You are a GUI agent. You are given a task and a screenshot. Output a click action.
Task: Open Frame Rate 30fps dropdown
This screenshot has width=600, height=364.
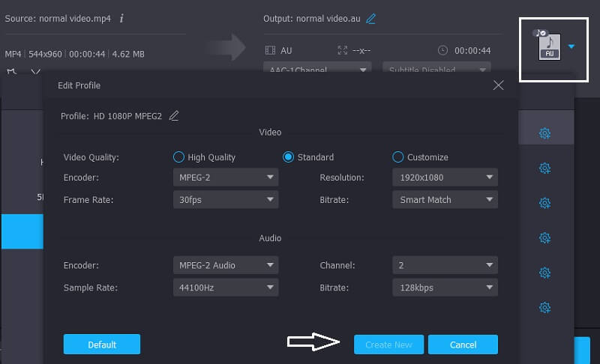click(226, 199)
